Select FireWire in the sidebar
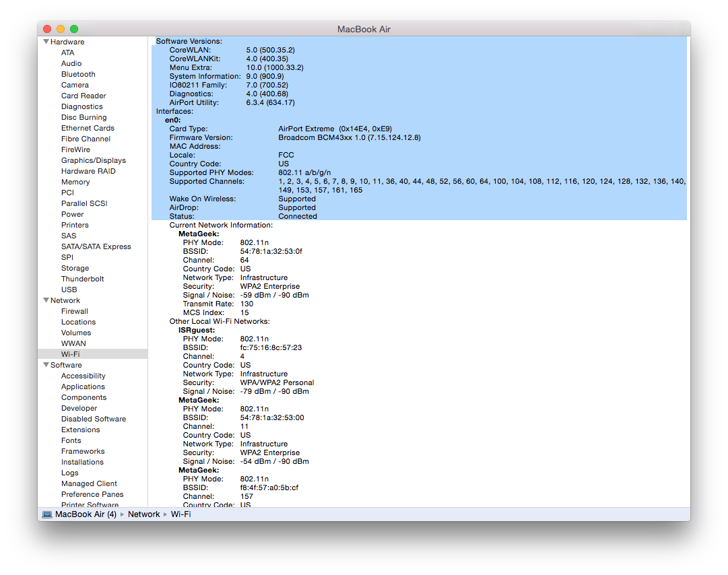Image resolution: width=728 pixels, height=575 pixels. [75, 149]
